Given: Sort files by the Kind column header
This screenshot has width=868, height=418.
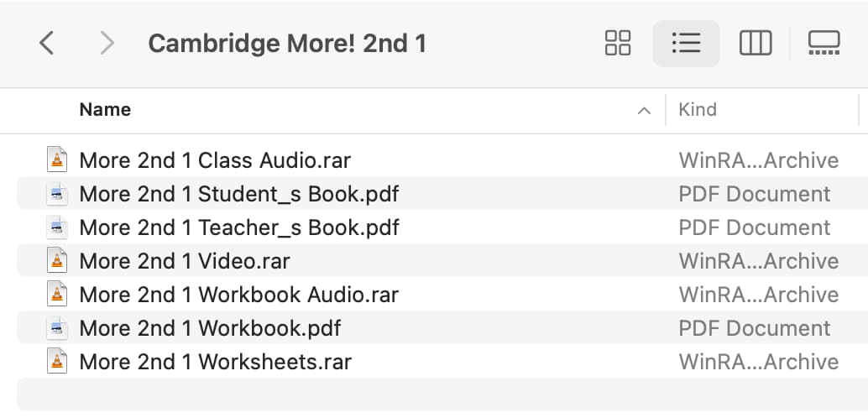Looking at the screenshot, I should pos(698,110).
